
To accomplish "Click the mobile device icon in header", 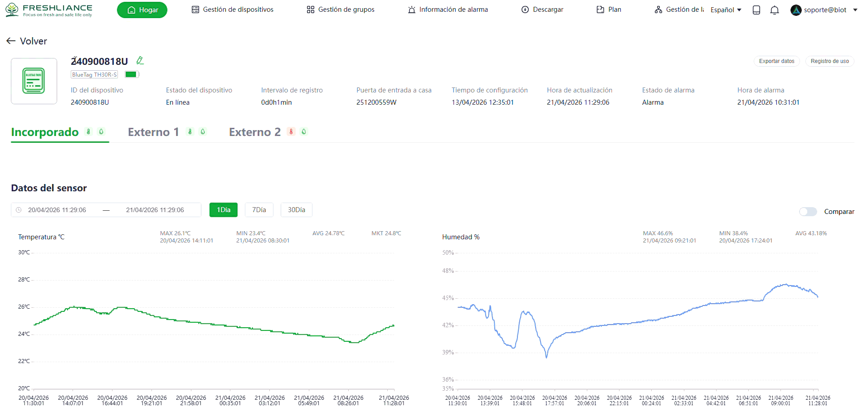I will click(756, 10).
